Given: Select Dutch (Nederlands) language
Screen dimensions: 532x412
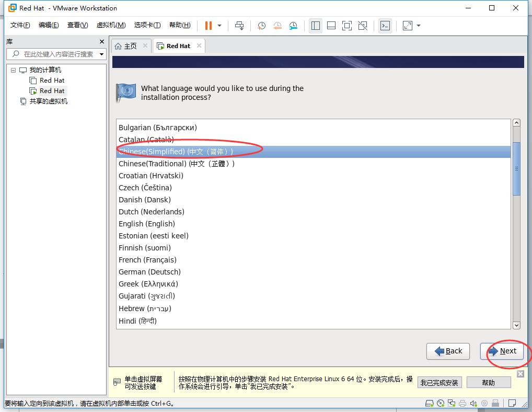Looking at the screenshot, I should 313,212.
